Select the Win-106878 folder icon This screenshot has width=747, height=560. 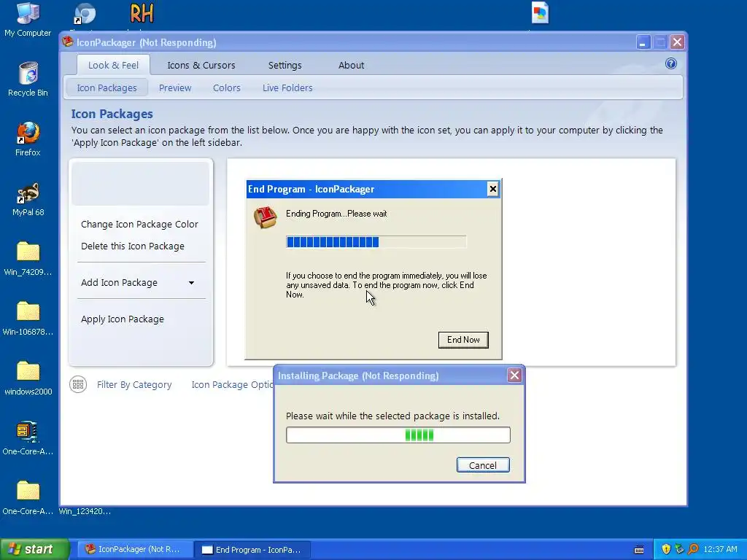pyautogui.click(x=28, y=319)
